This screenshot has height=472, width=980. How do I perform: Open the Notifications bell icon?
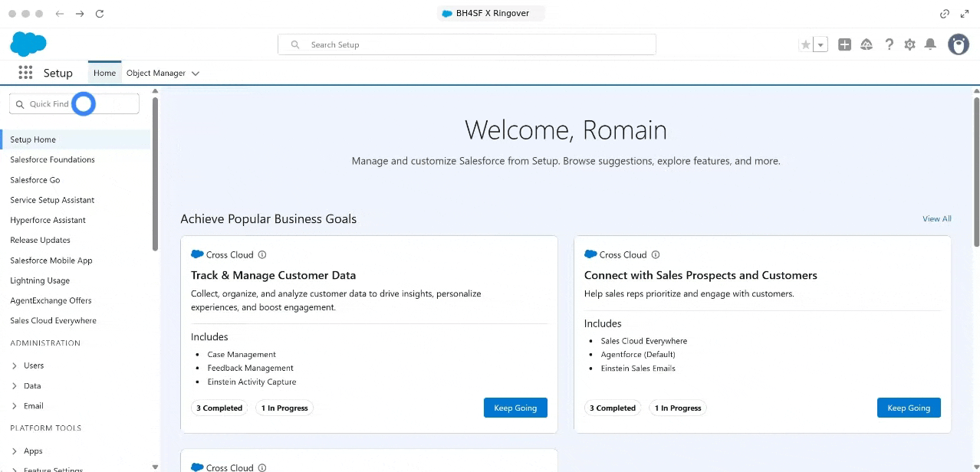coord(930,44)
